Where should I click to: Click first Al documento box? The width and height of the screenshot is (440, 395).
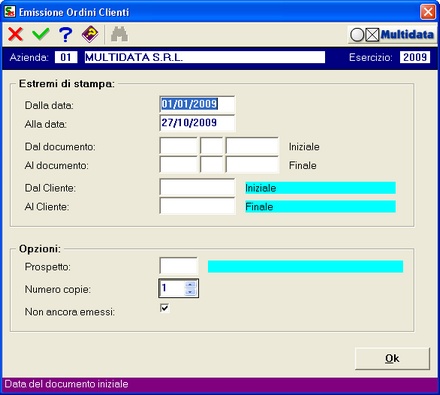coord(178,165)
